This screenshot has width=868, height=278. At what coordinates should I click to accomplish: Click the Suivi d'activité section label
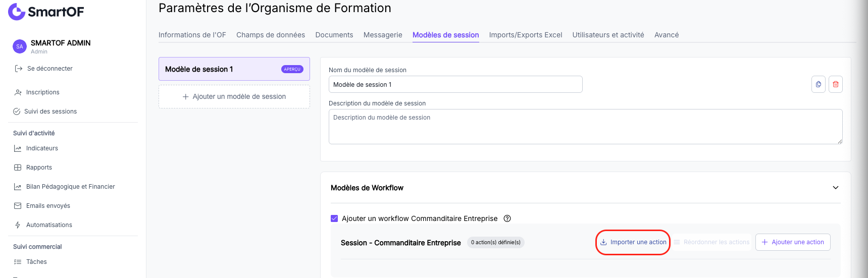pos(34,133)
